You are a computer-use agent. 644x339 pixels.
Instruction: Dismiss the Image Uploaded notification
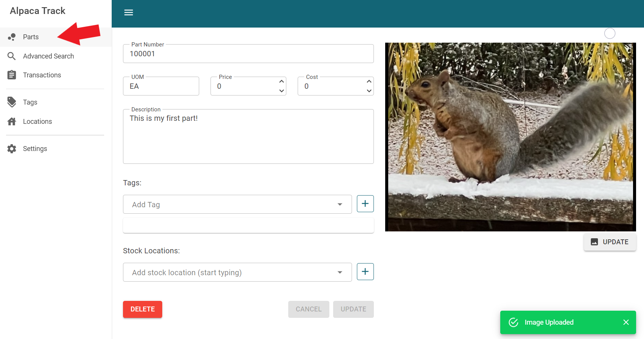626,322
